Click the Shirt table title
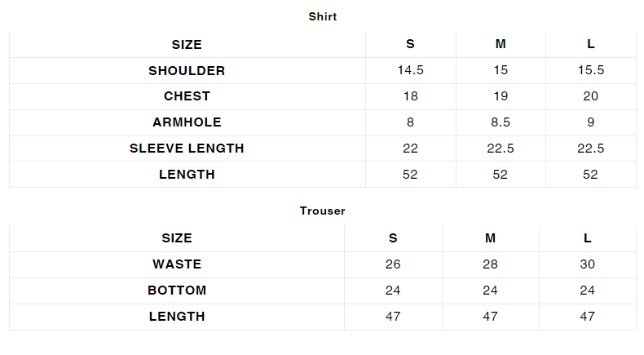The height and width of the screenshot is (355, 644). (322, 16)
